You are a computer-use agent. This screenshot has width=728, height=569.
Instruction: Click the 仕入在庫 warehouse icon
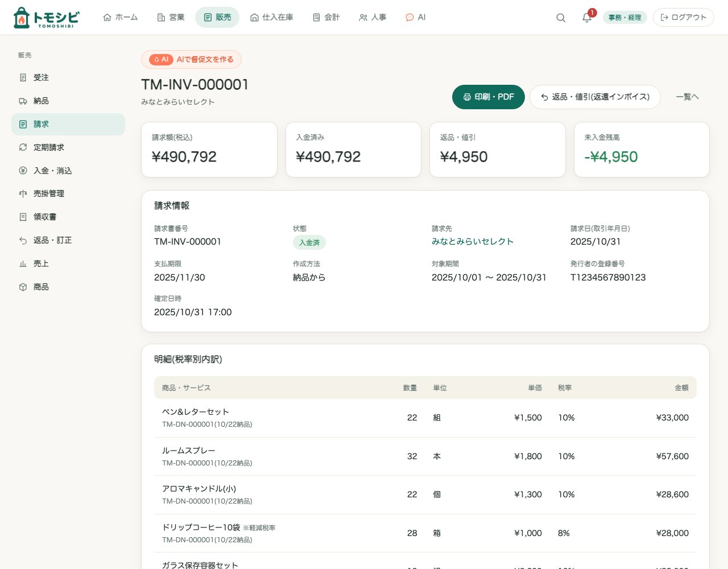coord(254,18)
